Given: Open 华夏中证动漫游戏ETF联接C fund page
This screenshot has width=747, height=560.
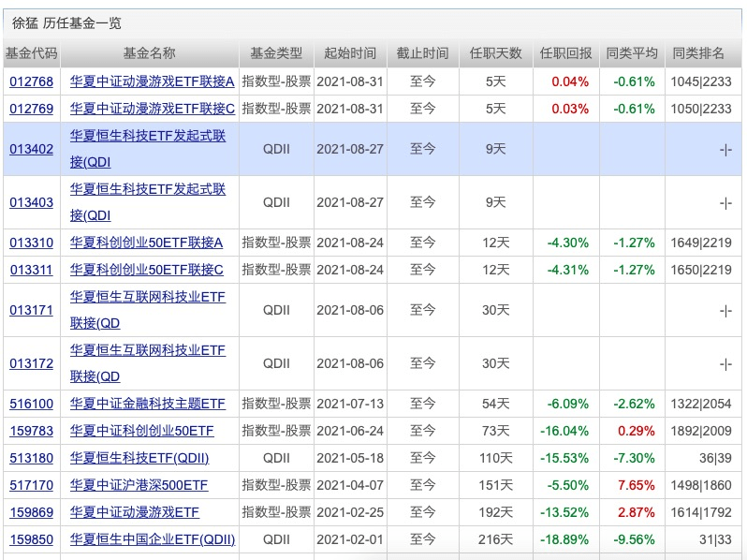Looking at the screenshot, I should tap(152, 109).
